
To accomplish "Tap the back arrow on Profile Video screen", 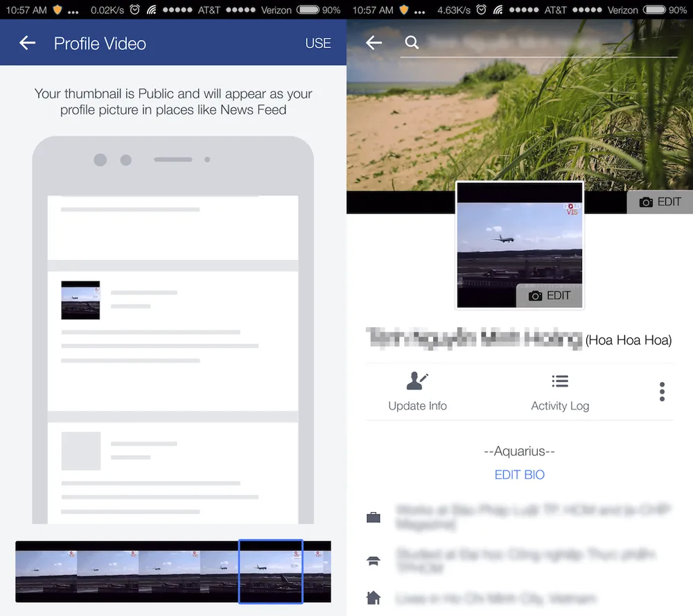I will pyautogui.click(x=26, y=42).
